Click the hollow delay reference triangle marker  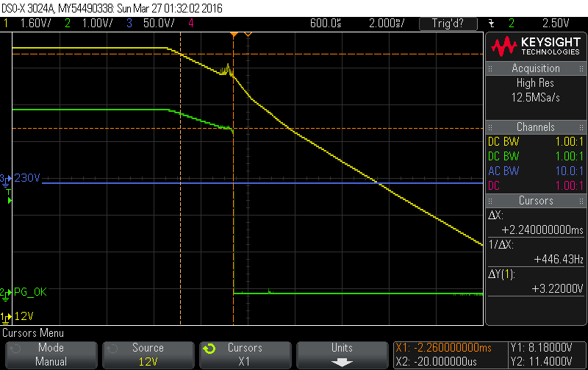pyautogui.click(x=248, y=35)
